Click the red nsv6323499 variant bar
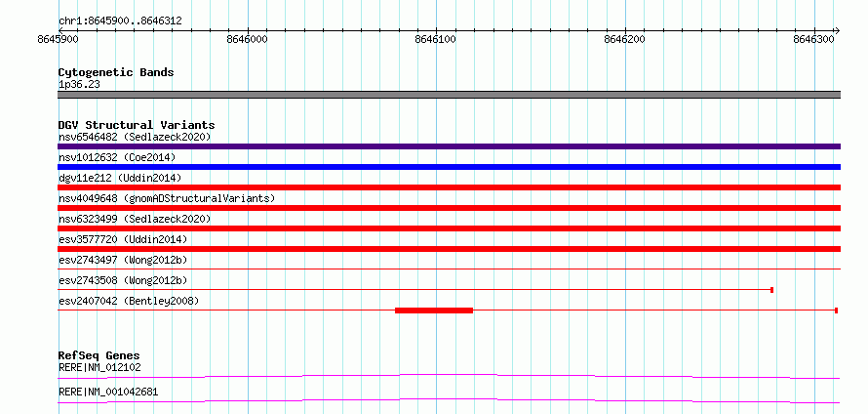 [x=449, y=228]
